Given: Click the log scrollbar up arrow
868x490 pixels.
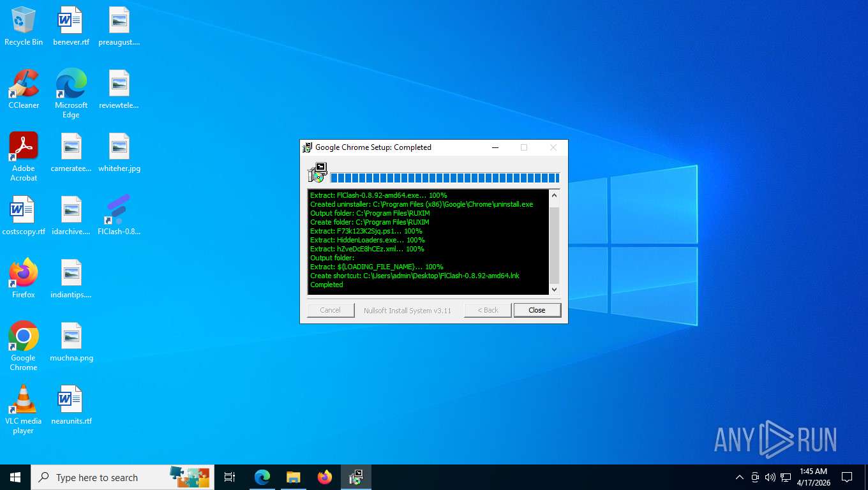Looking at the screenshot, I should pyautogui.click(x=554, y=195).
